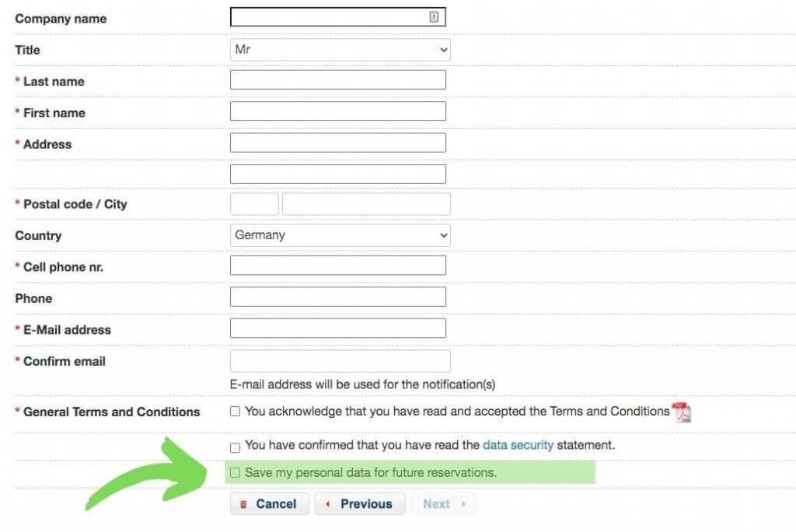This screenshot has height=532, width=796.
Task: Select the Postal code input box
Action: pos(254,204)
